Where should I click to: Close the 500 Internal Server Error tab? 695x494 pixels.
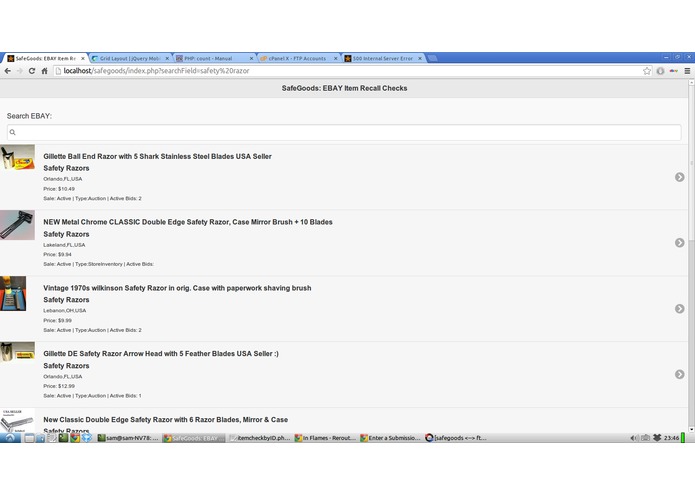click(x=420, y=58)
